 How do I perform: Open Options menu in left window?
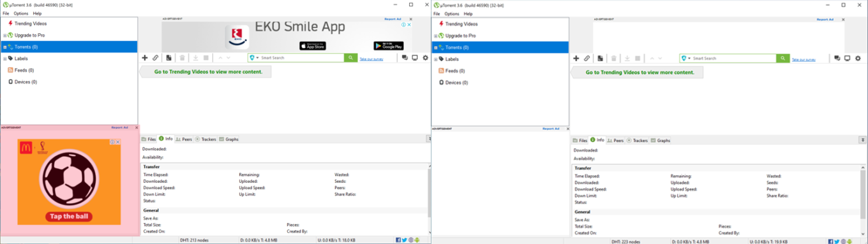(20, 13)
